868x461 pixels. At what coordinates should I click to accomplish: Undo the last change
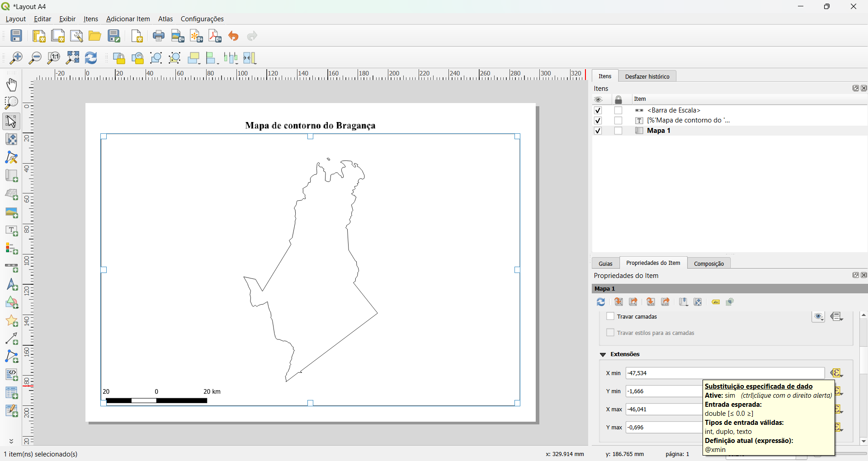[x=233, y=36]
